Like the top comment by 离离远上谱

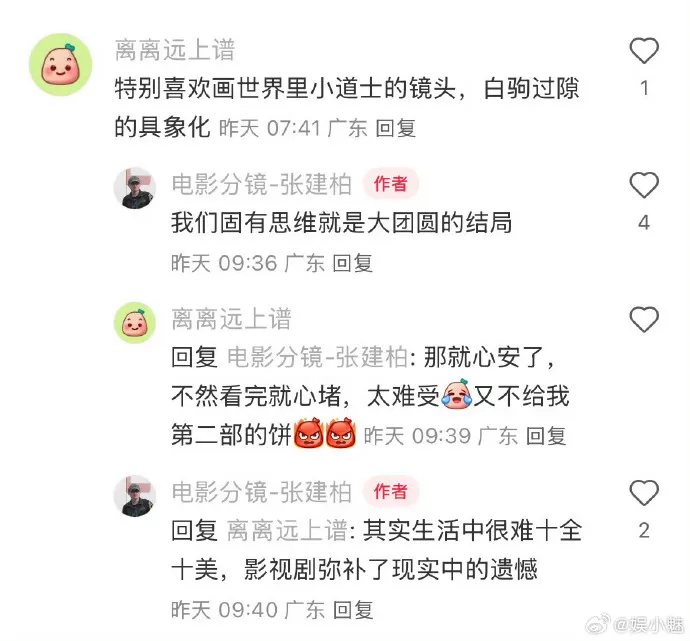click(644, 51)
